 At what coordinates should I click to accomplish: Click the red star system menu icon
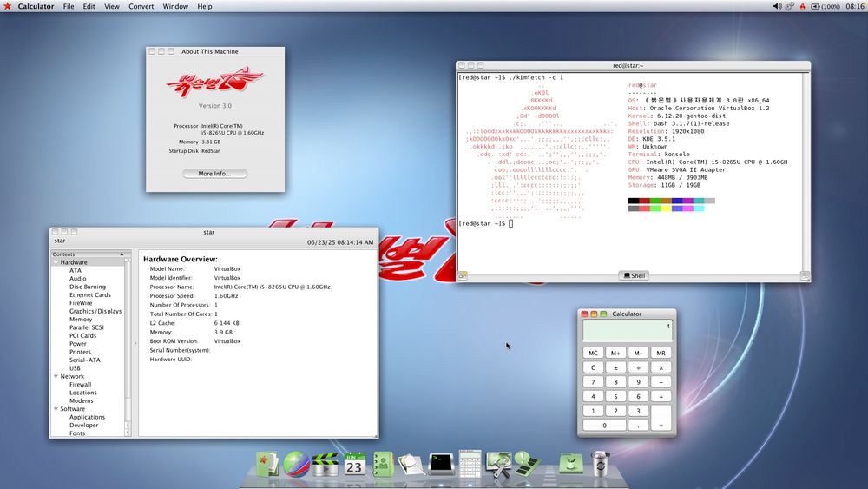coord(7,6)
